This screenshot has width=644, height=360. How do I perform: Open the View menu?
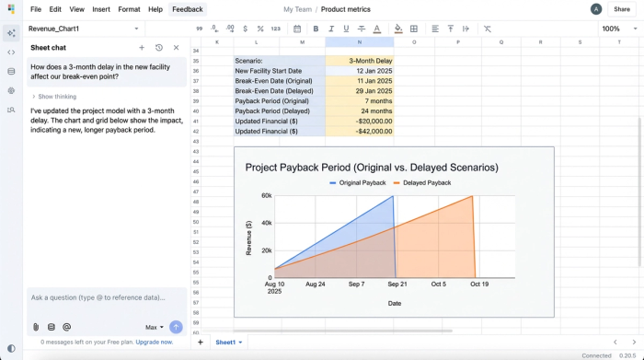76,9
